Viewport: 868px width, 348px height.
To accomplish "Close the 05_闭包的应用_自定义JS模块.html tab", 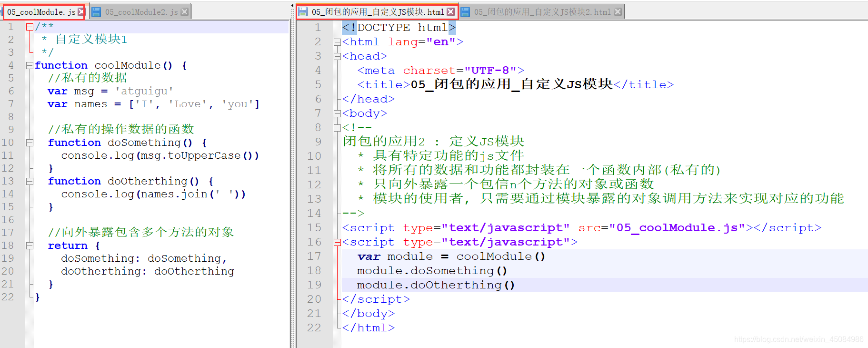I will (x=451, y=12).
